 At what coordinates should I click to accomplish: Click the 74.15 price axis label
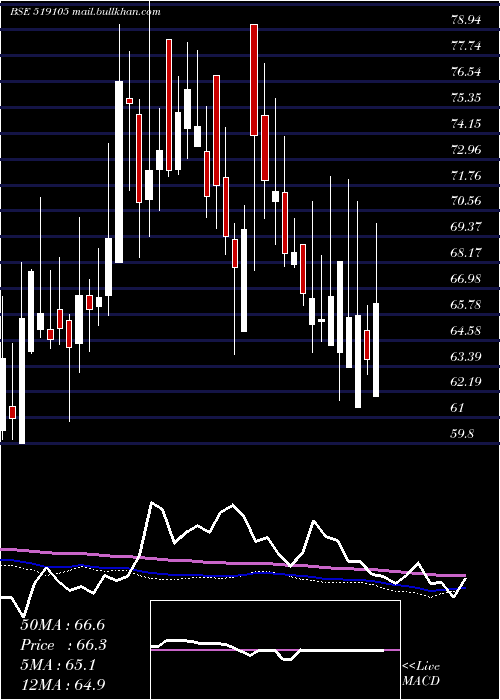(x=466, y=123)
